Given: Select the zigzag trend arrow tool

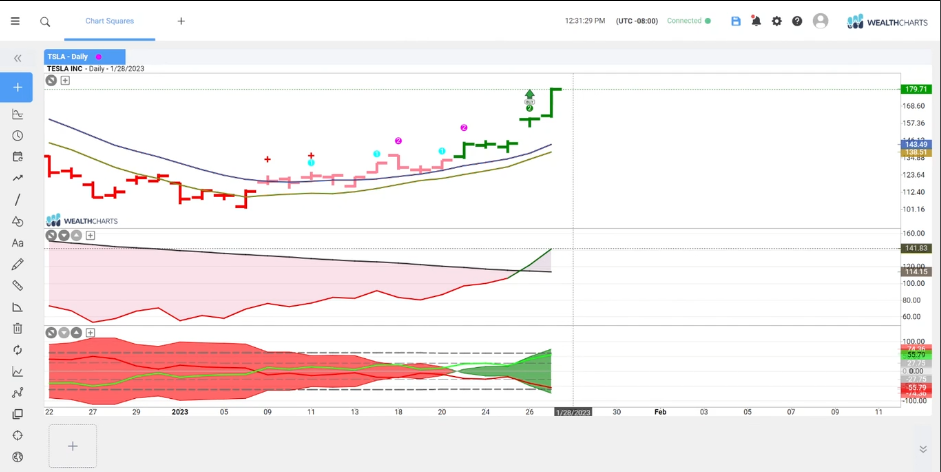Looking at the screenshot, I should click(17, 178).
